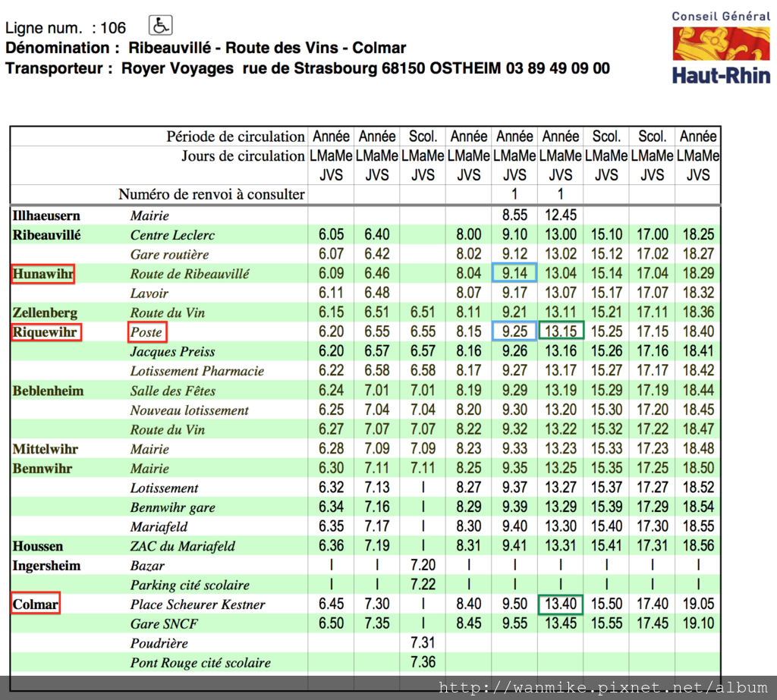Click the Poste stop for Riquewihr
Screen dimensions: 777x700
(x=146, y=332)
